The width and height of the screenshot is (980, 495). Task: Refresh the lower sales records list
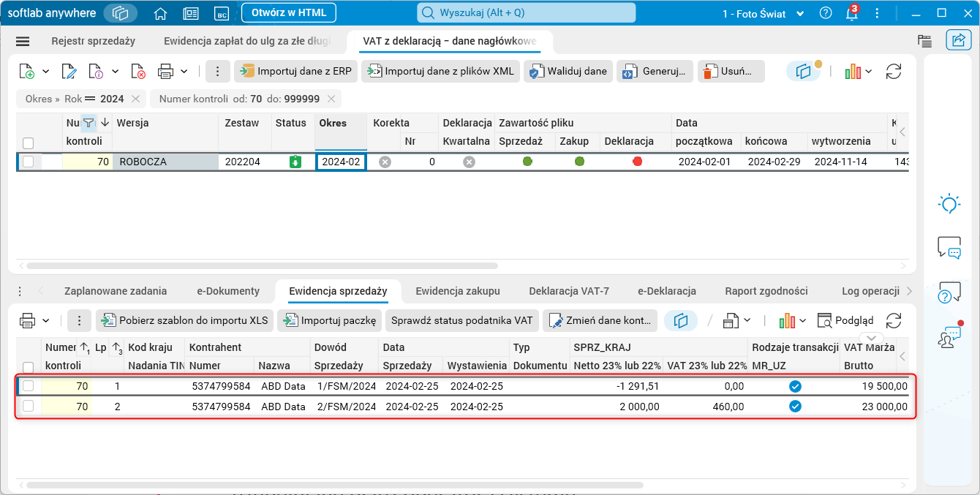click(893, 320)
